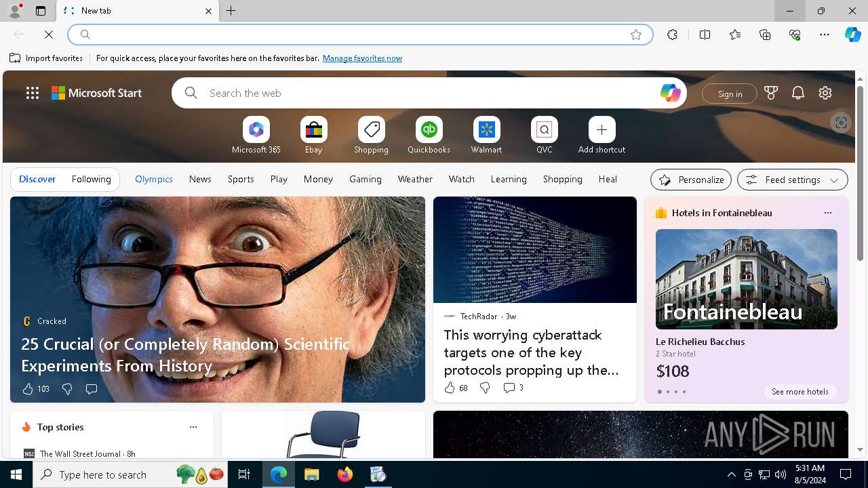Open a new tab with plus button
The width and height of the screenshot is (868, 488).
pos(231,11)
